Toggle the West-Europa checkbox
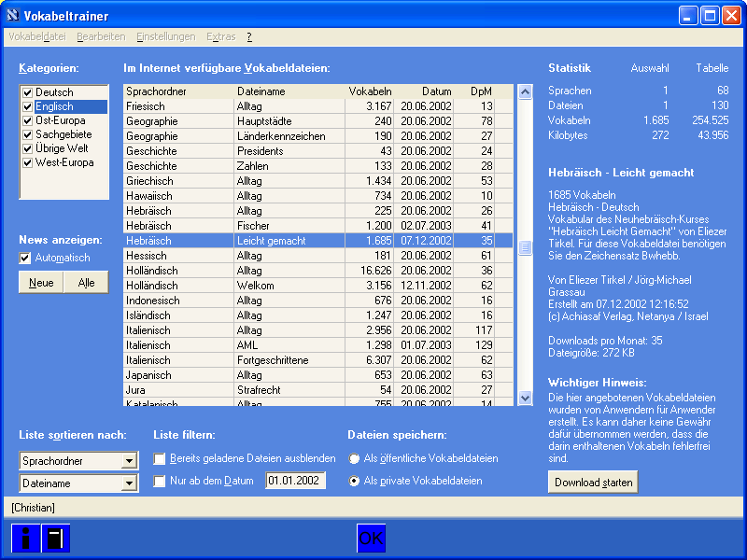Screen dimensions: 747x560 28,162
